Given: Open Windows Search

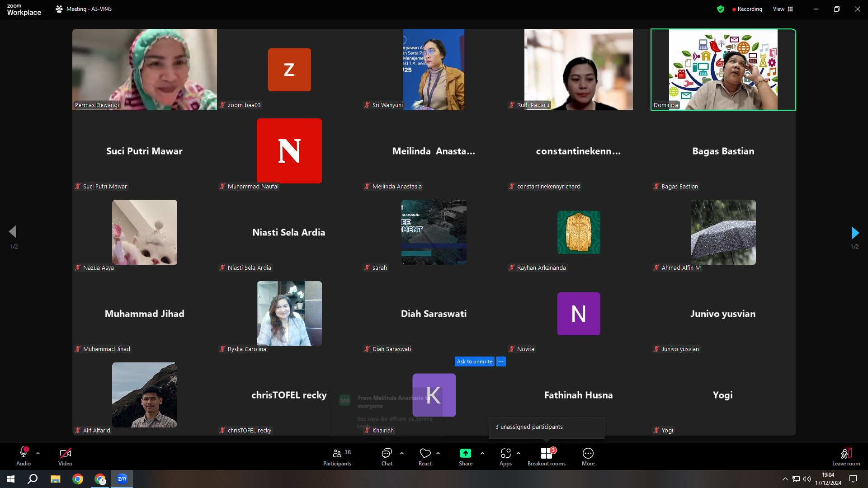Looking at the screenshot, I should [x=33, y=479].
